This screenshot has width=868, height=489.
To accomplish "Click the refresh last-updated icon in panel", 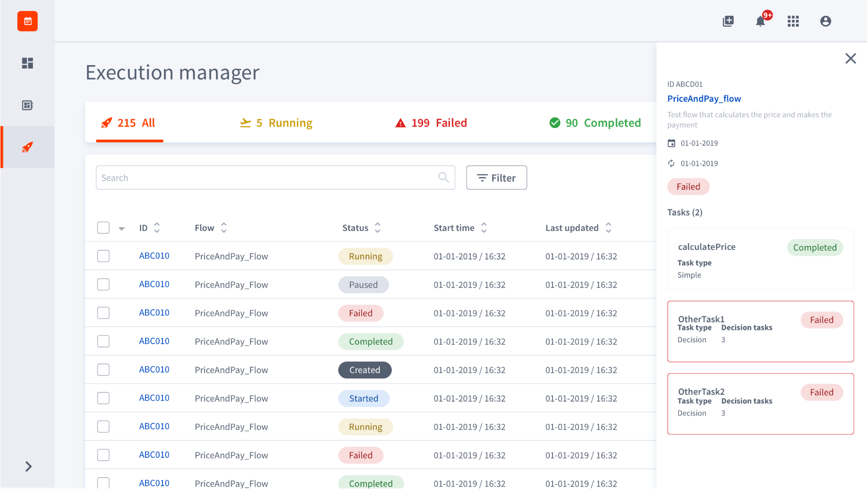I will (x=672, y=163).
